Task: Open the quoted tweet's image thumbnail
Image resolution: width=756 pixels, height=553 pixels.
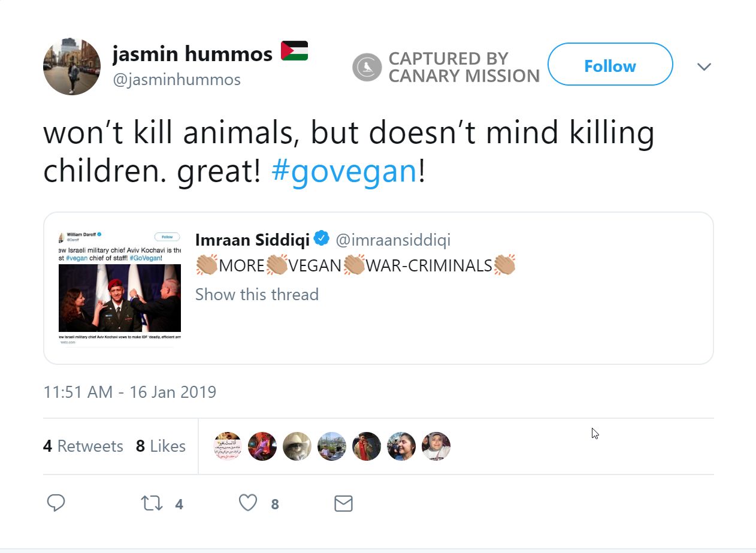Action: 120,288
